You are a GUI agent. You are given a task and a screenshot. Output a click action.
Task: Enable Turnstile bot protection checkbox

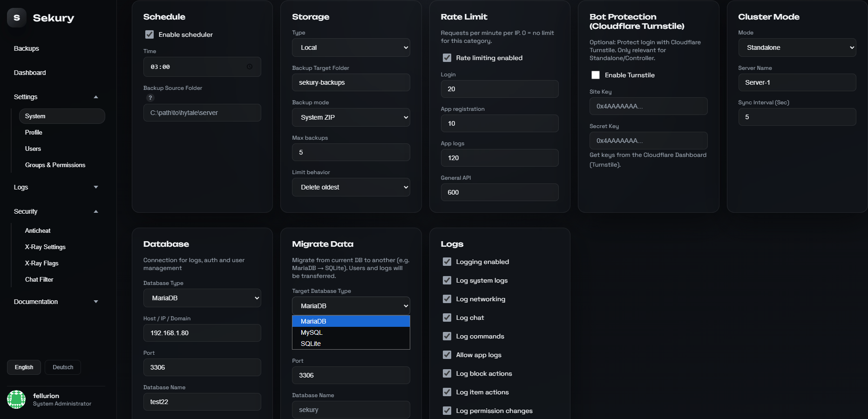tap(595, 75)
